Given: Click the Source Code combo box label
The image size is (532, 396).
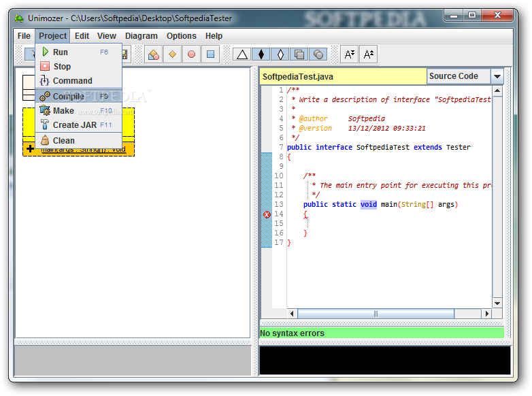Looking at the screenshot, I should click(x=459, y=76).
